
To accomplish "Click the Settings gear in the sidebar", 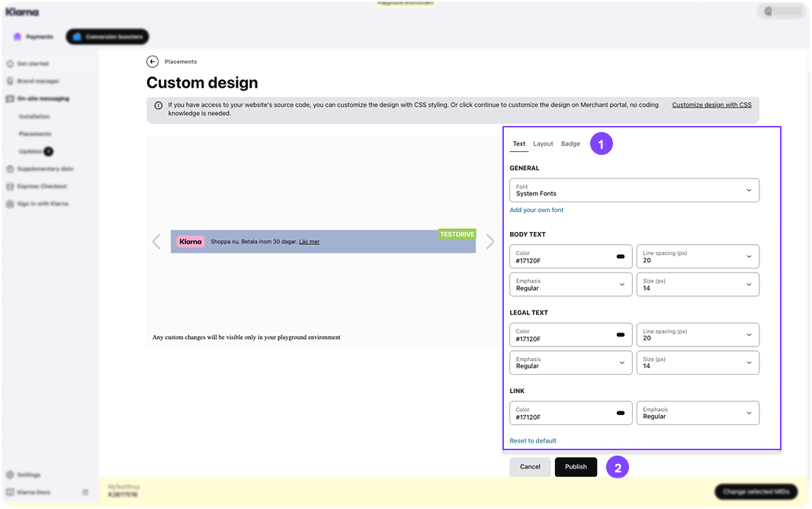I will click(10, 475).
